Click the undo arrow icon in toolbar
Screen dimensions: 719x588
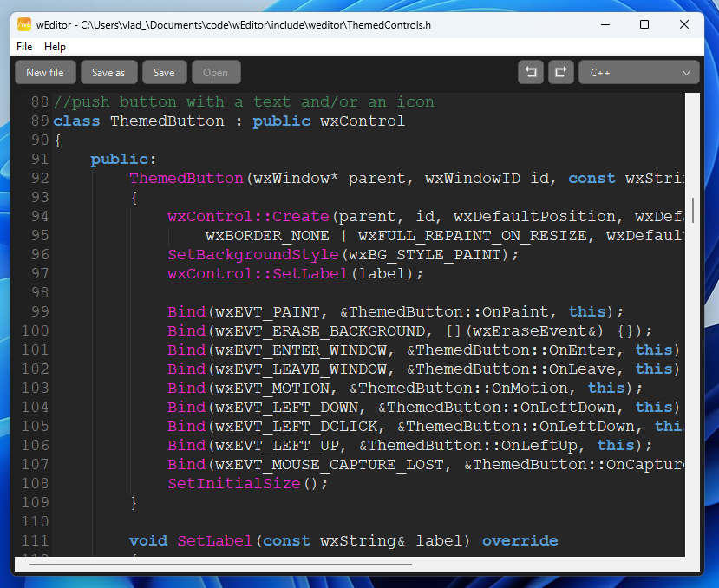[x=531, y=72]
